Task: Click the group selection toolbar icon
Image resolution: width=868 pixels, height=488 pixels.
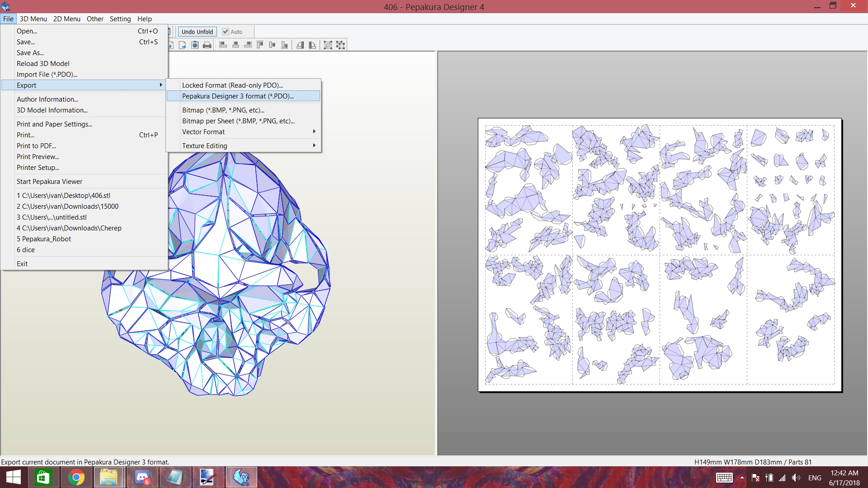Action: (328, 45)
